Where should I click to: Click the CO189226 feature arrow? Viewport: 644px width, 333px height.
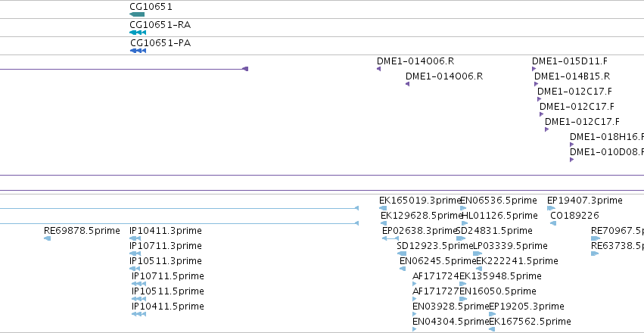pyautogui.click(x=553, y=223)
